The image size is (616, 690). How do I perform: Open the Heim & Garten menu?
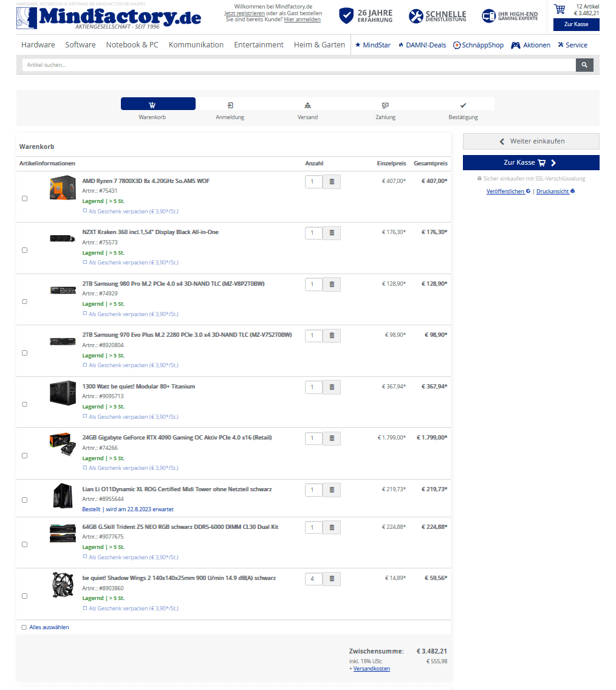coord(319,45)
